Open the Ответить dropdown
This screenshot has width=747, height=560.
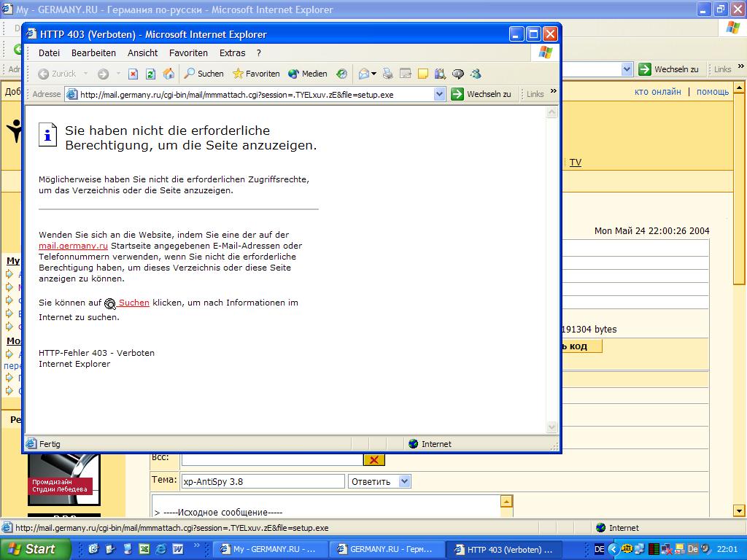tap(379, 481)
